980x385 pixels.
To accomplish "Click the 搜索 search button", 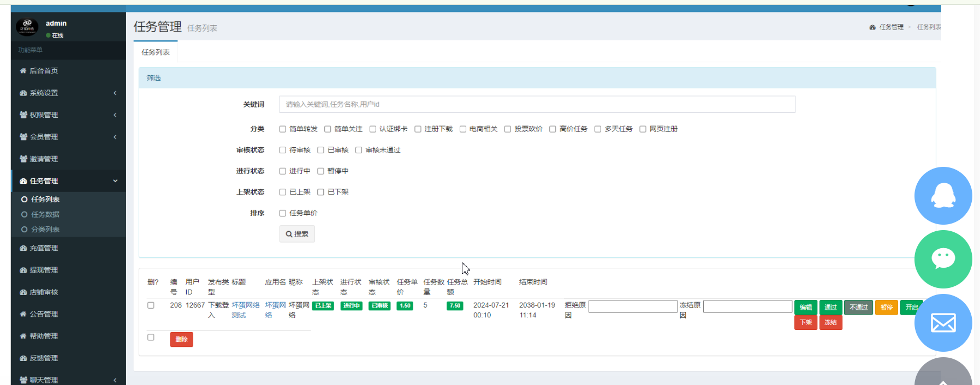I will [x=297, y=234].
